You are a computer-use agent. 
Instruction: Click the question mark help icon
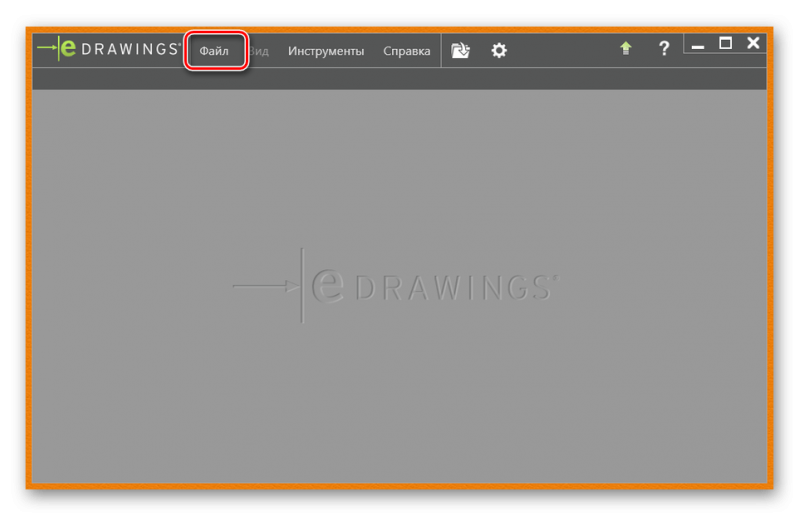pos(664,48)
